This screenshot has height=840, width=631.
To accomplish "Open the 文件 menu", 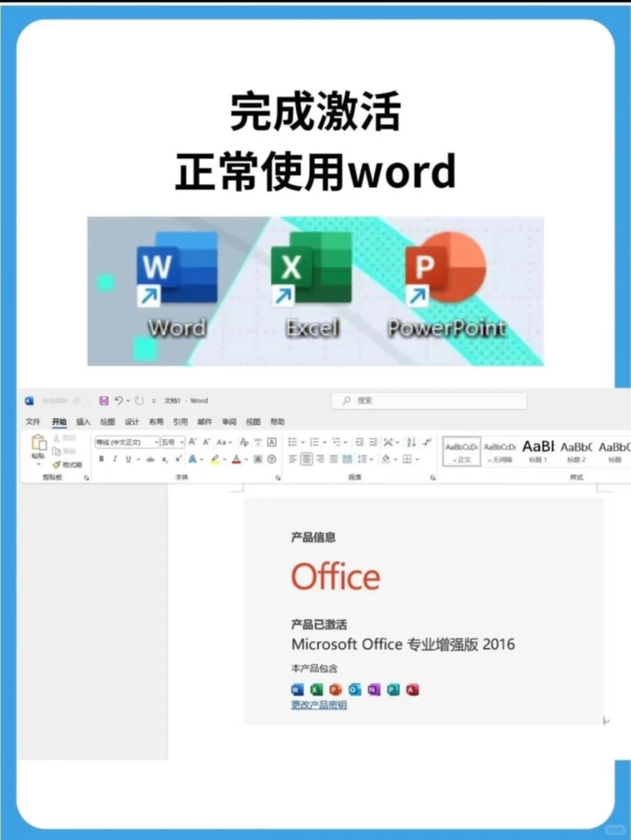I will click(33, 421).
